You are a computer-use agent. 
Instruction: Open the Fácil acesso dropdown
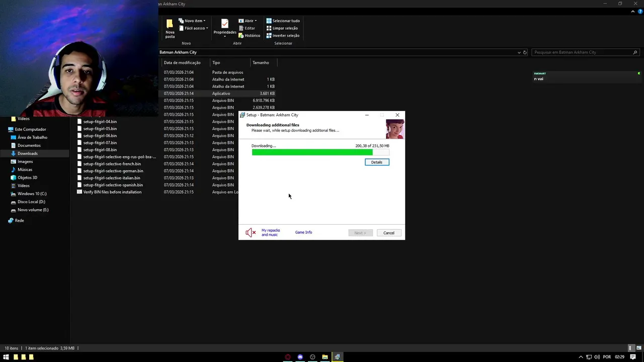(193, 28)
